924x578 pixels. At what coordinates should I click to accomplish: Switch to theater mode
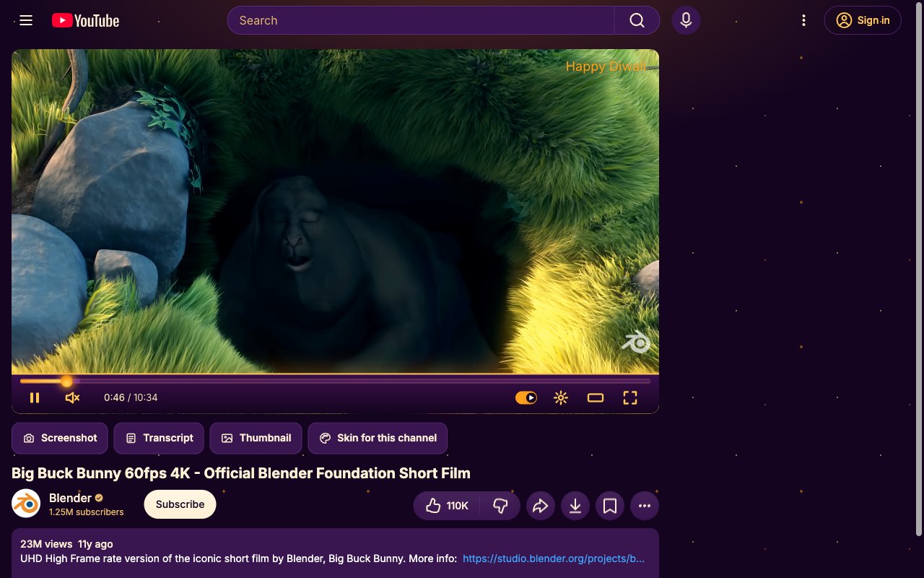tap(596, 397)
